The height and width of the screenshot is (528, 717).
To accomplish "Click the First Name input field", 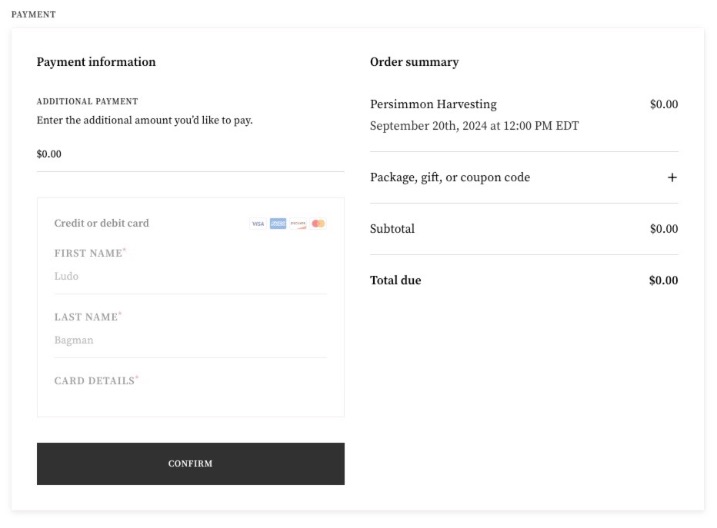I will tap(190, 276).
